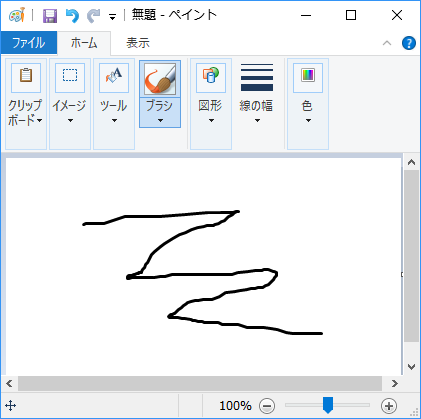This screenshot has width=421, height=419.
Task: Open the Paint application icon menu
Action: pyautogui.click(x=16, y=15)
